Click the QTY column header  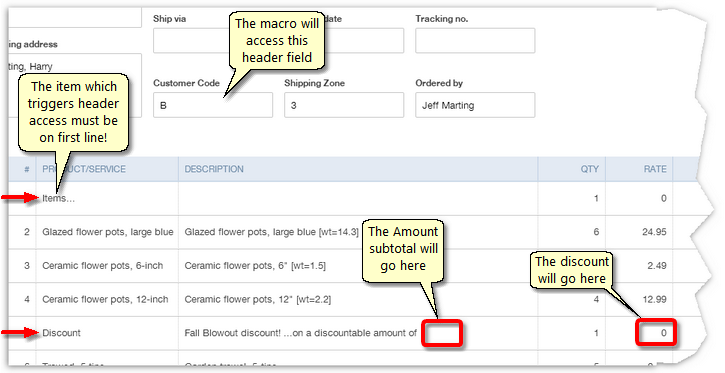click(x=590, y=169)
